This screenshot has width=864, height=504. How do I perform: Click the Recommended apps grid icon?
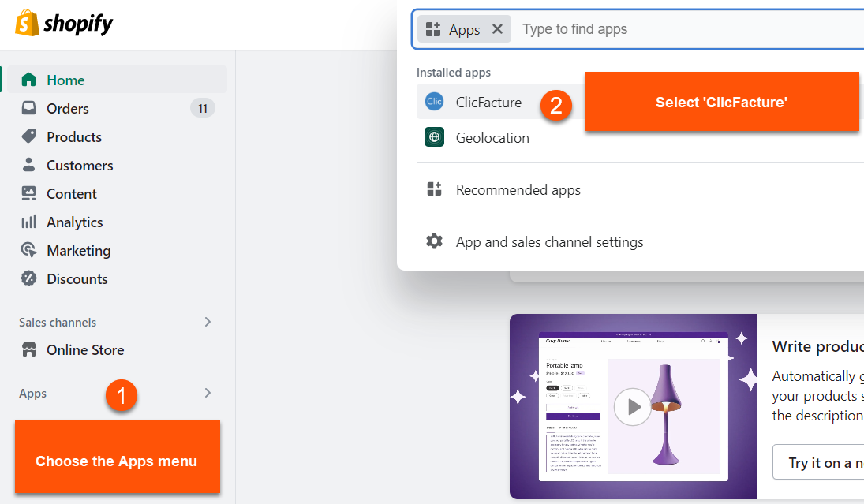434,189
